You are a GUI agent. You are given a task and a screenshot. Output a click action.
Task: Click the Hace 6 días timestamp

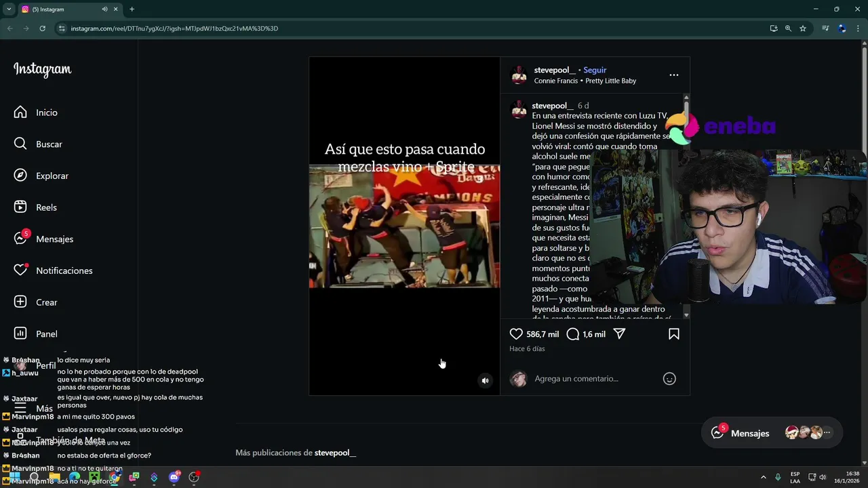coord(527,348)
